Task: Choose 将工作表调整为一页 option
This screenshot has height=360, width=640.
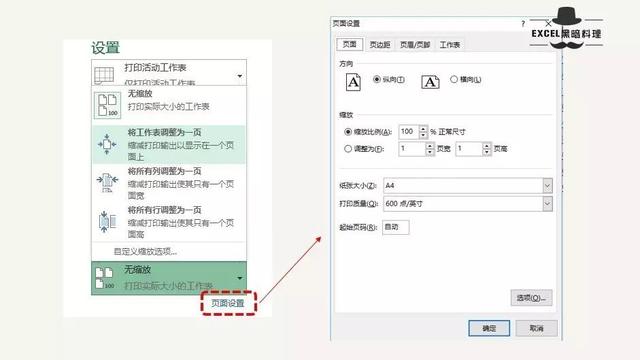Action: (x=169, y=144)
